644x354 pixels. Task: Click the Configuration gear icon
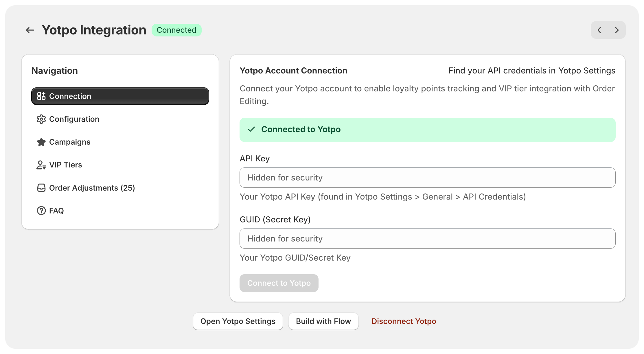[x=41, y=119]
